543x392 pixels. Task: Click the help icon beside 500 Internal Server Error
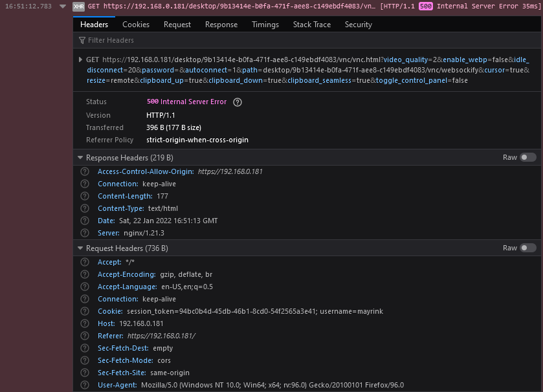(237, 102)
